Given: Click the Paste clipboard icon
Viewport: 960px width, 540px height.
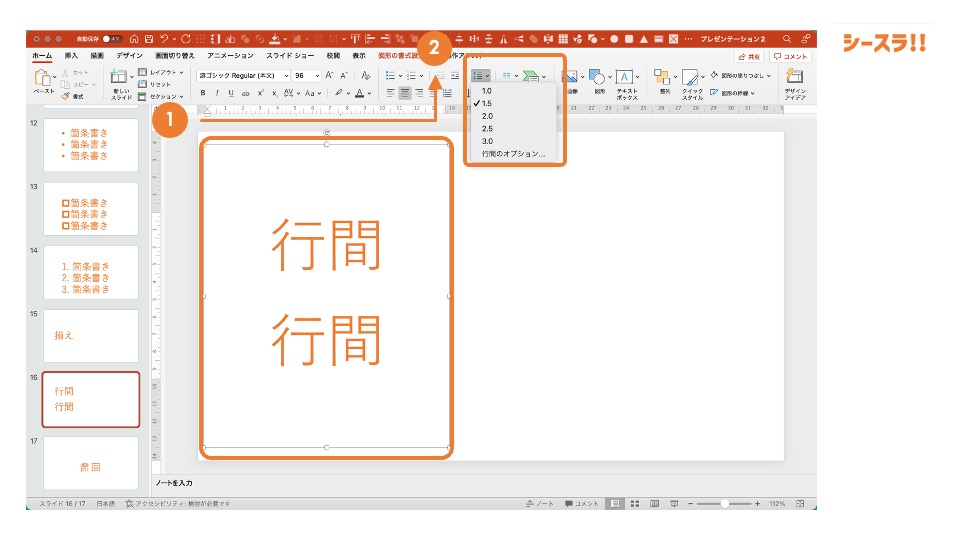Looking at the screenshot, I should [43, 78].
